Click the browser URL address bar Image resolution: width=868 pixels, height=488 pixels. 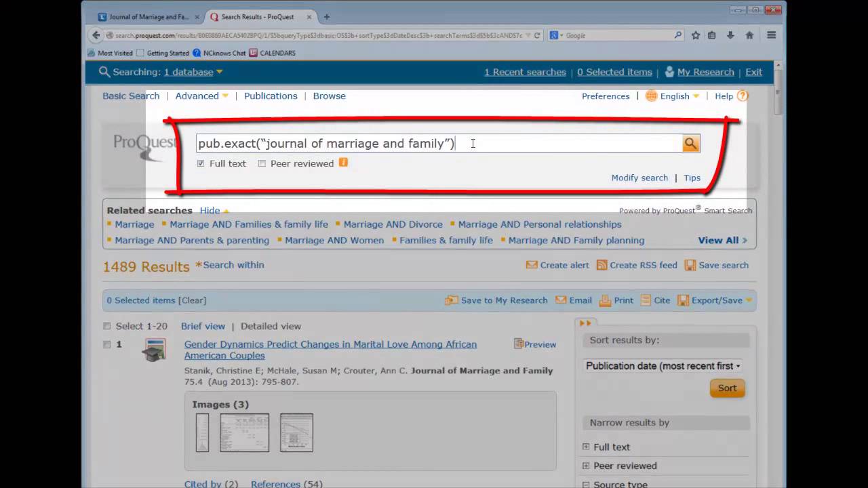click(319, 35)
